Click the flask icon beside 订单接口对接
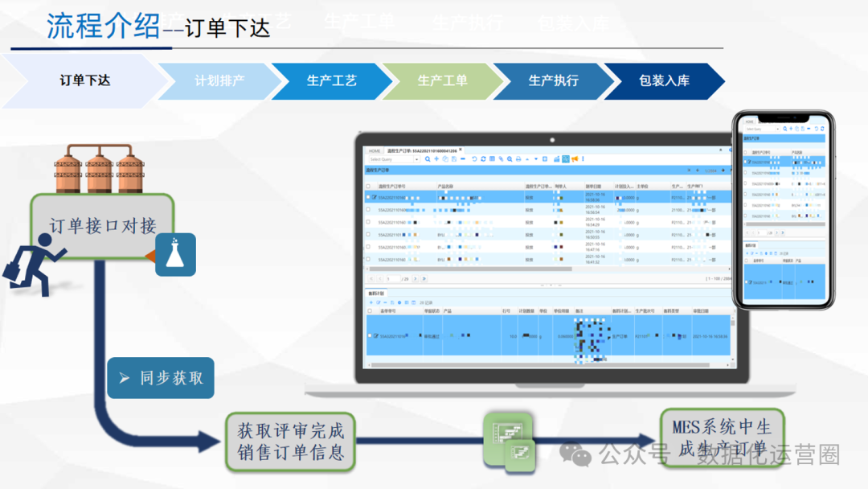This screenshot has width=868, height=489. [175, 255]
